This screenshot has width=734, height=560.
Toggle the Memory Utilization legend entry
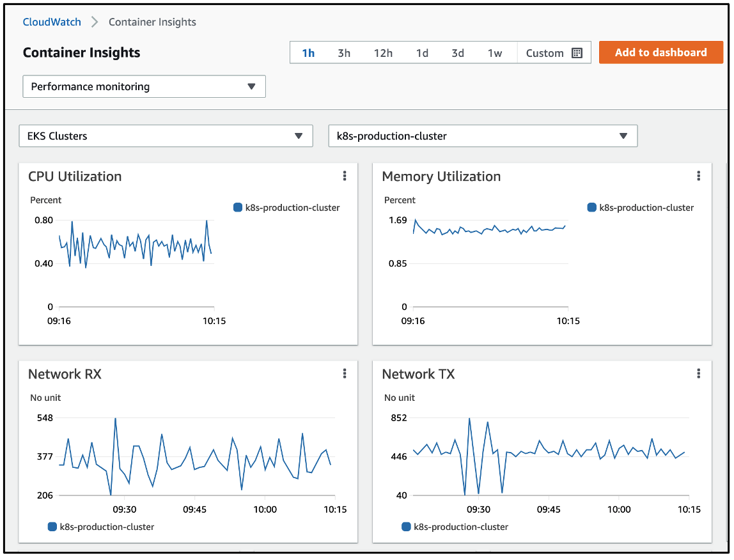pyautogui.click(x=639, y=207)
